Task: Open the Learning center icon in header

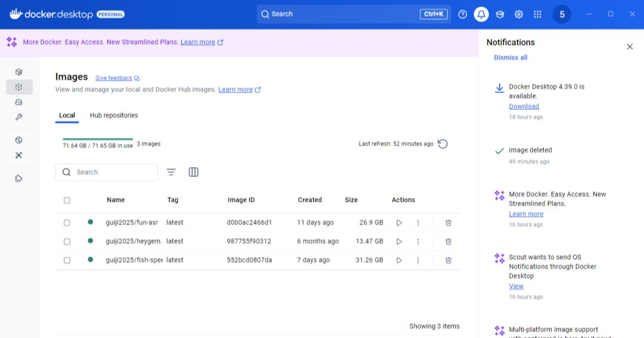Action: (x=500, y=14)
